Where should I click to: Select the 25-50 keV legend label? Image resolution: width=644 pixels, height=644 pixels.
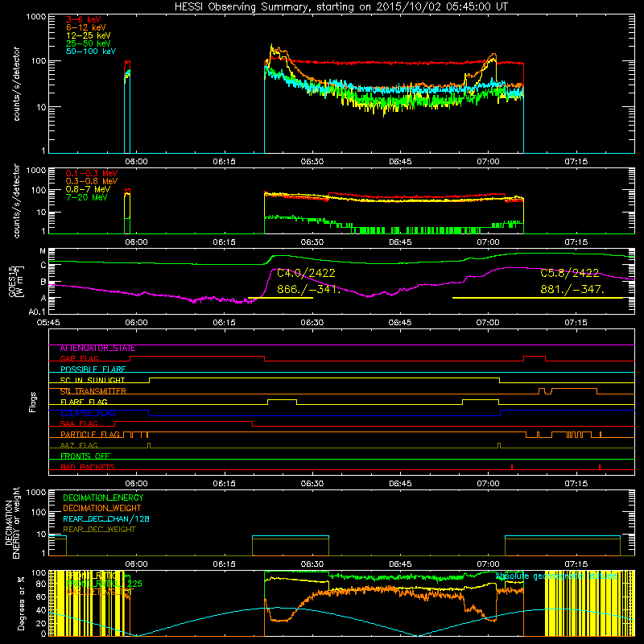(89, 43)
